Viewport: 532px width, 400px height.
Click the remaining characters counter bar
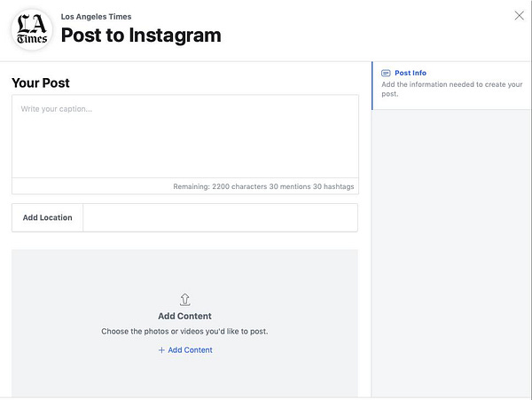click(185, 186)
